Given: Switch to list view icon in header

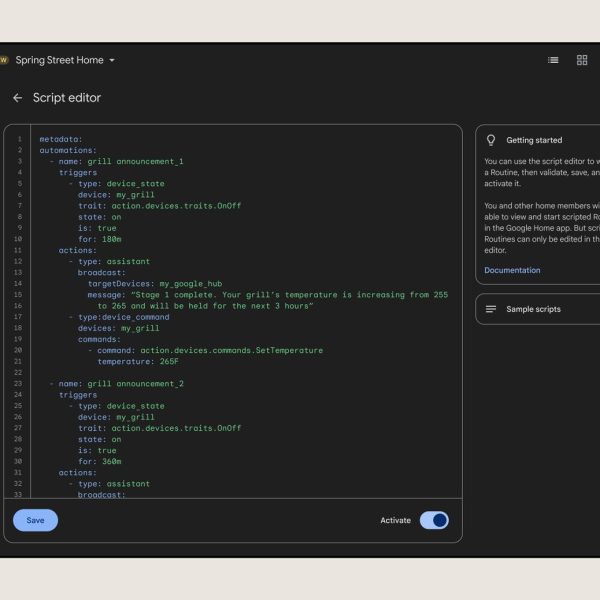Looking at the screenshot, I should point(553,60).
